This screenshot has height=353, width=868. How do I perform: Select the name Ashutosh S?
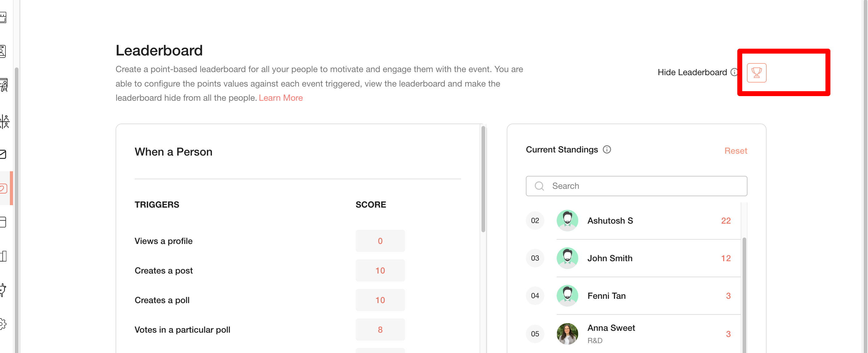(610, 221)
